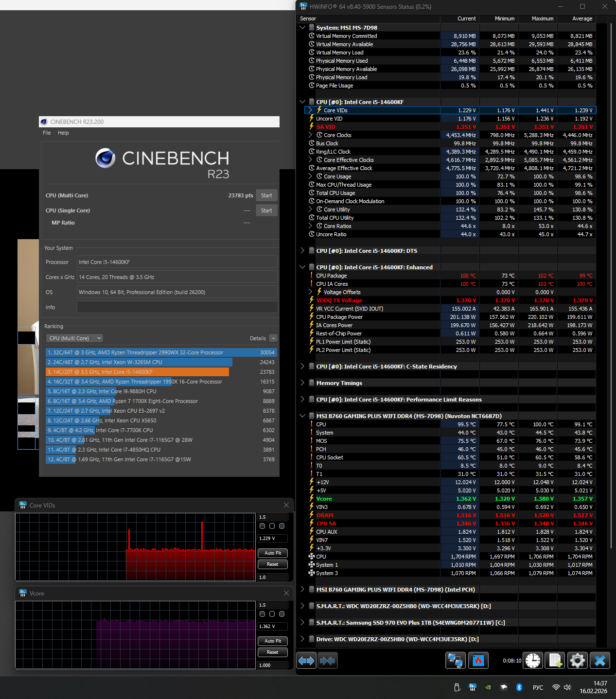The image size is (616, 699).
Task: Click the Maximum column header
Action: coord(538,18)
